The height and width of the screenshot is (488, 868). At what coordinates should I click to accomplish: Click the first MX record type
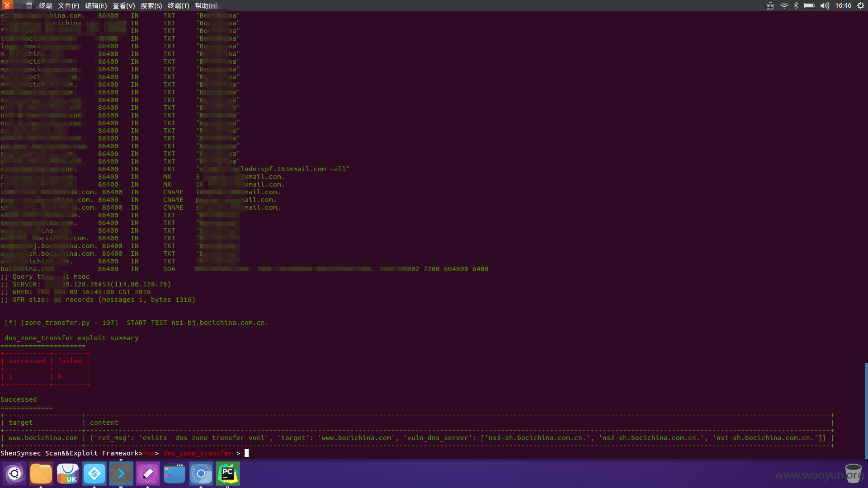[x=167, y=176]
